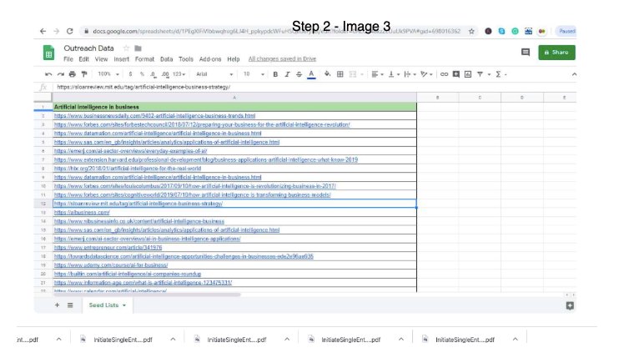
Task: Open the Tools menu
Action: (186, 59)
